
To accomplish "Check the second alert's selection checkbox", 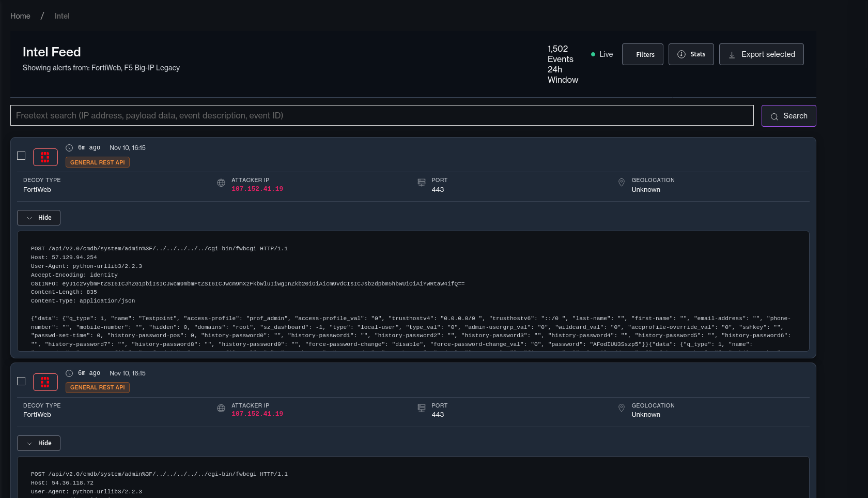I will click(x=21, y=381).
